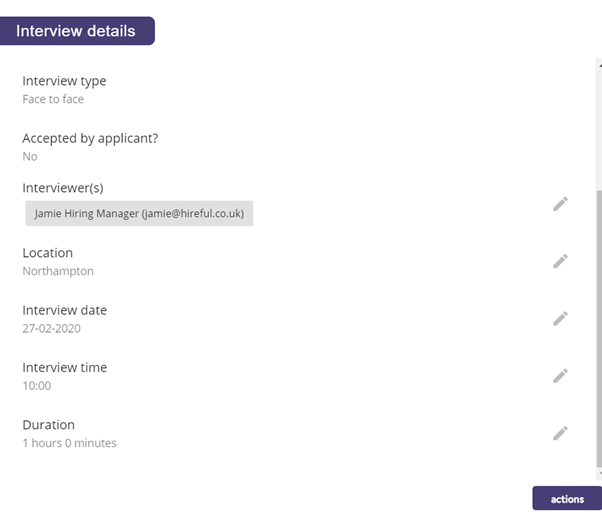Select the Jamie Hiring Manager interviewer chip
The width and height of the screenshot is (602, 514).
[x=139, y=213]
